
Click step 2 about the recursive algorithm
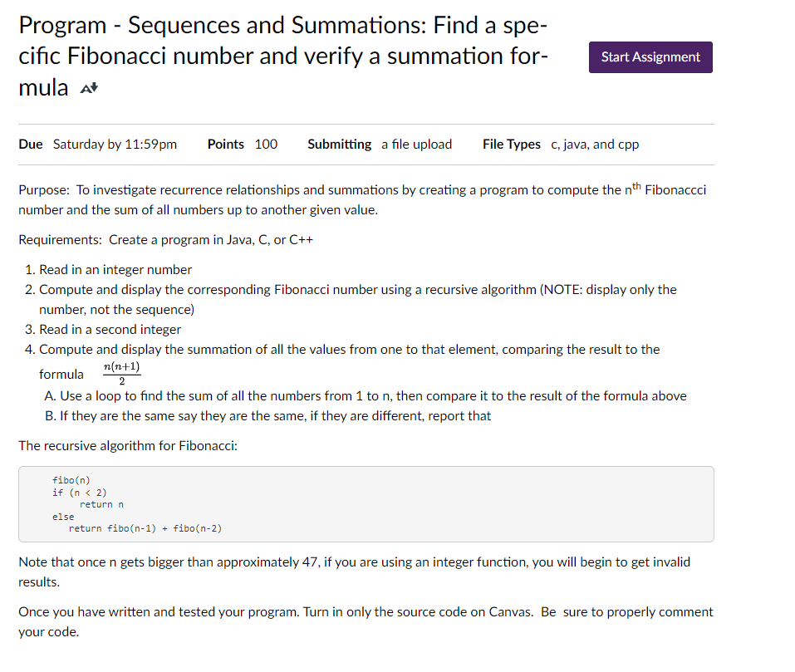pos(357,289)
